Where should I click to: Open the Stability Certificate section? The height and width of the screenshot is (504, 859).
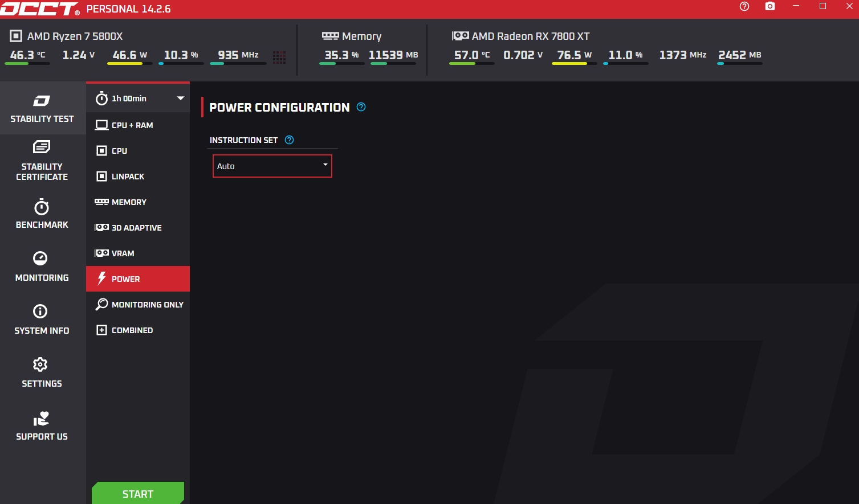43,161
